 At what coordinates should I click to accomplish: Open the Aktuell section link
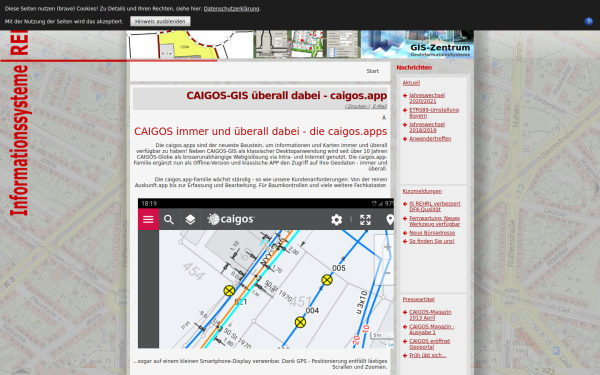pos(411,83)
